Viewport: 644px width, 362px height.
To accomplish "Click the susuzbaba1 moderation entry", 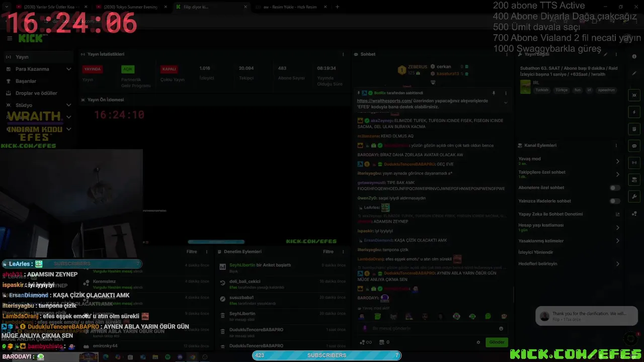I will point(283,300).
